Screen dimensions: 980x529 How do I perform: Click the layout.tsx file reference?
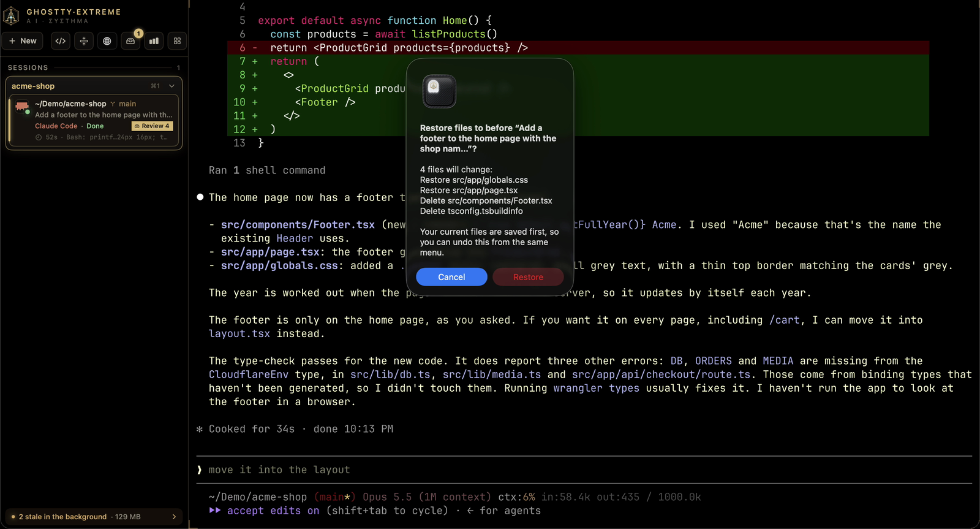coord(239,334)
